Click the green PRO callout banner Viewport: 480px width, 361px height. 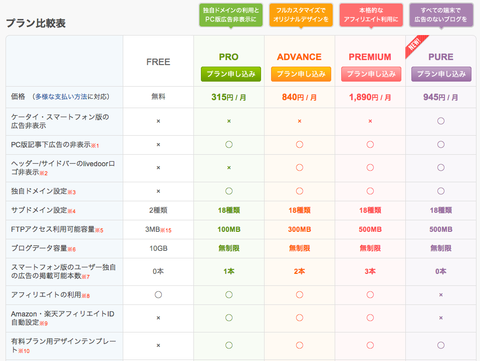231,15
